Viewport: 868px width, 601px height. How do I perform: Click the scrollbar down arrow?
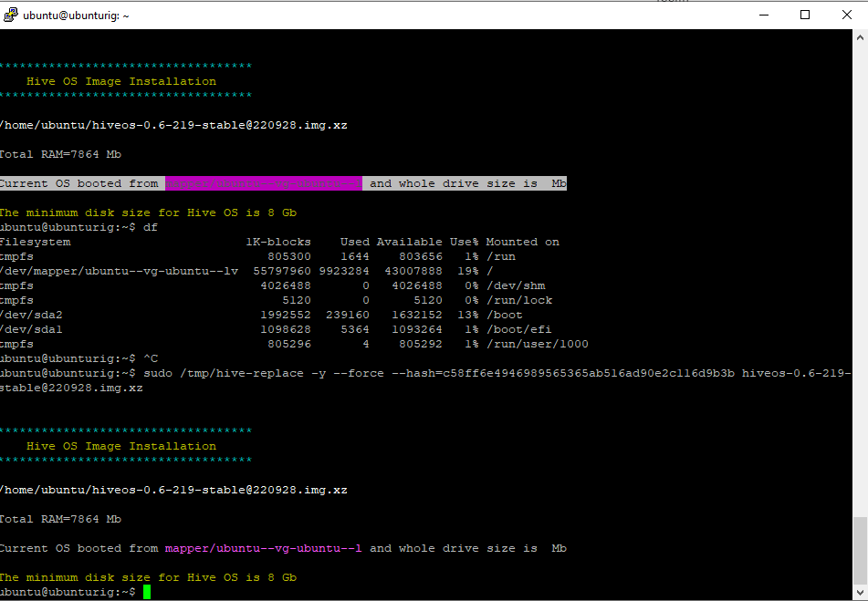860,593
